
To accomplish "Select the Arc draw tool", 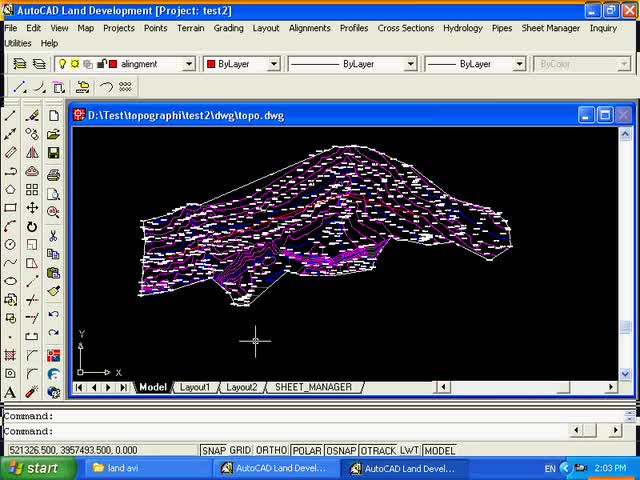I will pos(10,226).
